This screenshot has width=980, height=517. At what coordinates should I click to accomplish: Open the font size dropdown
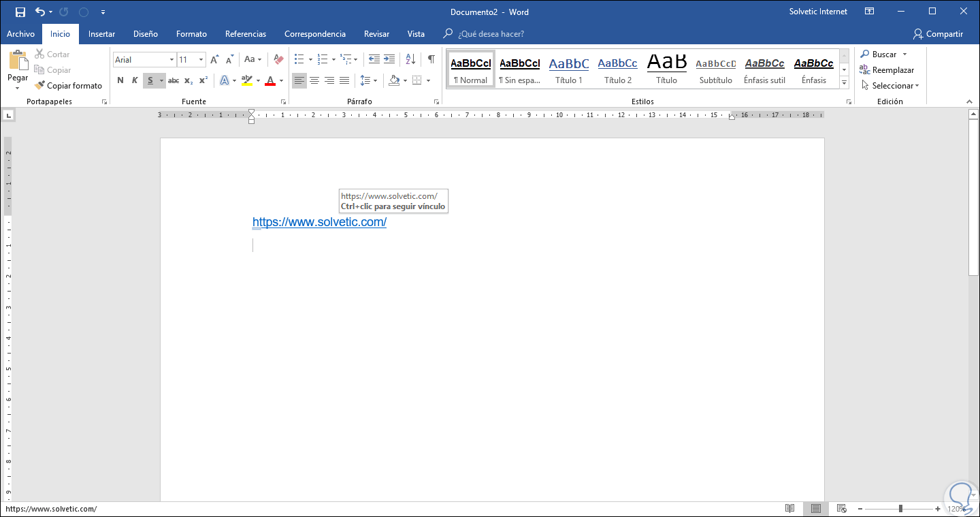coord(201,60)
